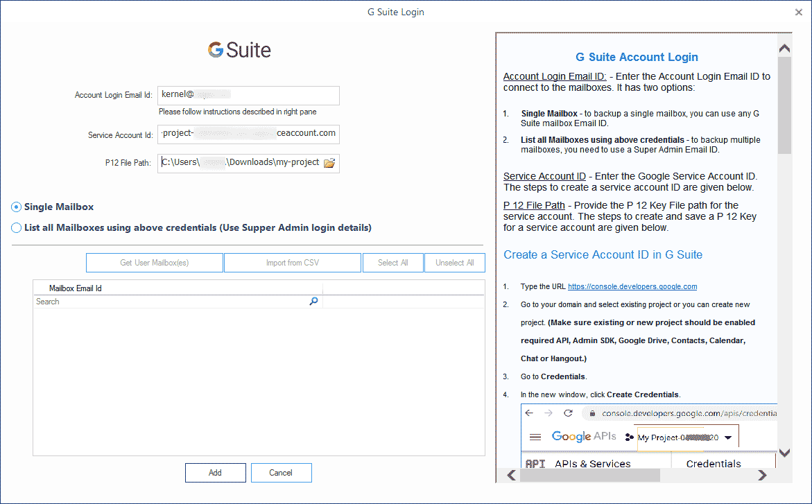Image resolution: width=812 pixels, height=504 pixels.
Task: Click APIs & Services in help image
Action: (592, 464)
